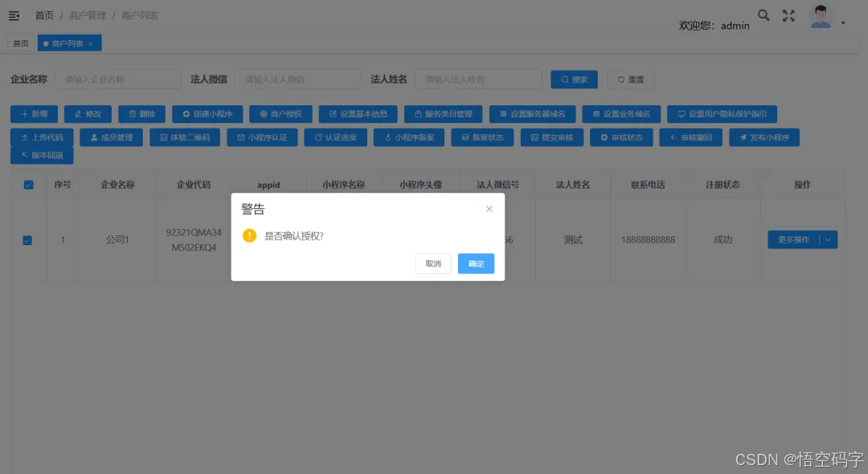Screen dimensions: 868x474
Task: Click the admin user avatar
Action: 821,16
